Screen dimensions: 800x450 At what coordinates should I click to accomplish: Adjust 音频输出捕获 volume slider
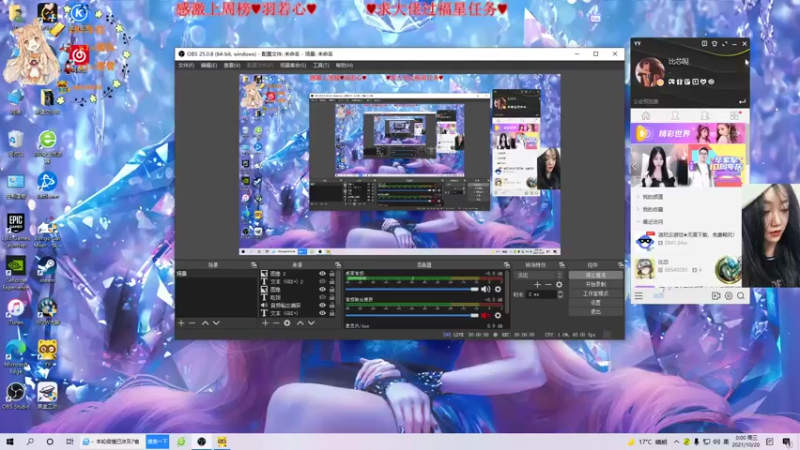[412, 315]
